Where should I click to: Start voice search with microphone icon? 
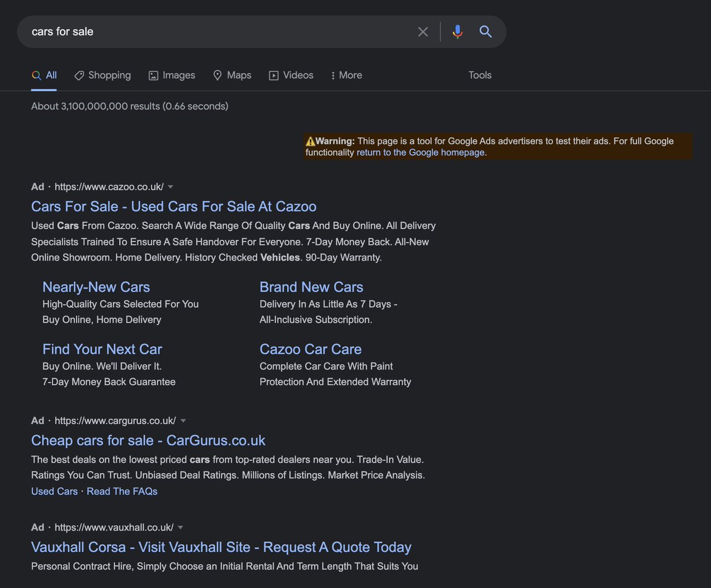point(457,32)
